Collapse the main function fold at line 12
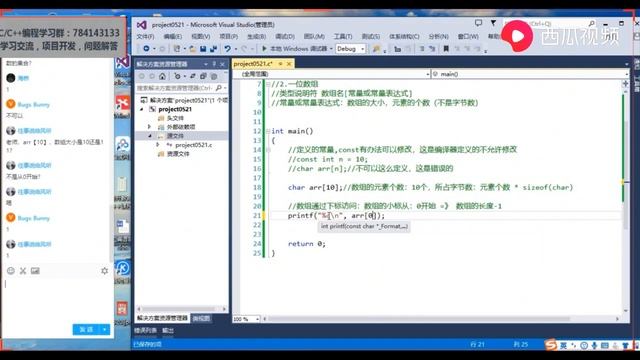 [268, 131]
